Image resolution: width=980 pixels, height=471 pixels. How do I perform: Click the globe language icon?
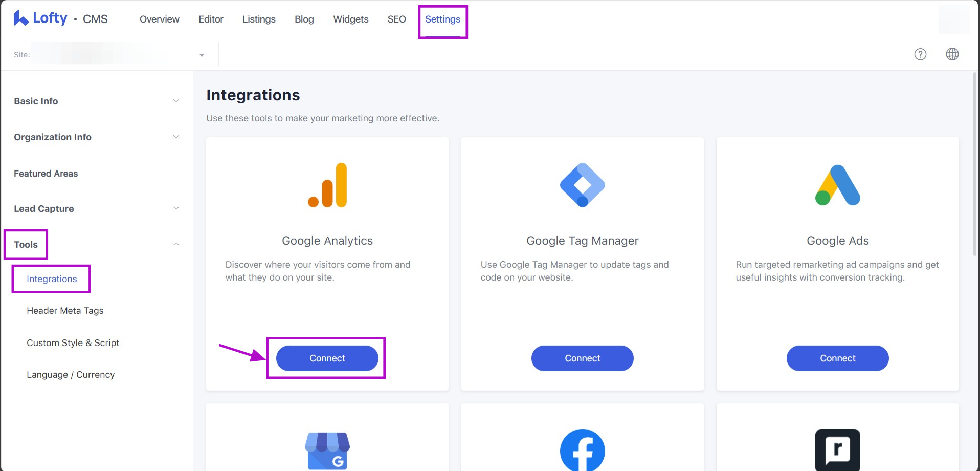pyautogui.click(x=952, y=54)
